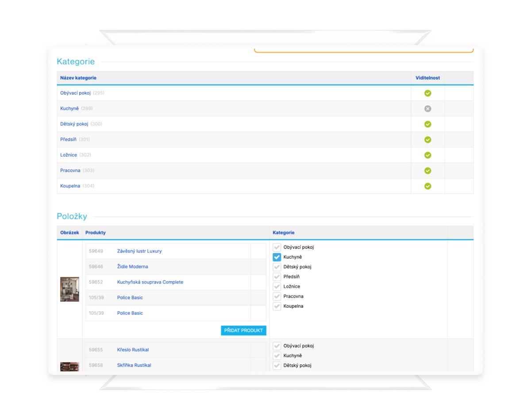Click green visibility icon for Pracovna
The width and height of the screenshot is (531, 420).
click(427, 171)
